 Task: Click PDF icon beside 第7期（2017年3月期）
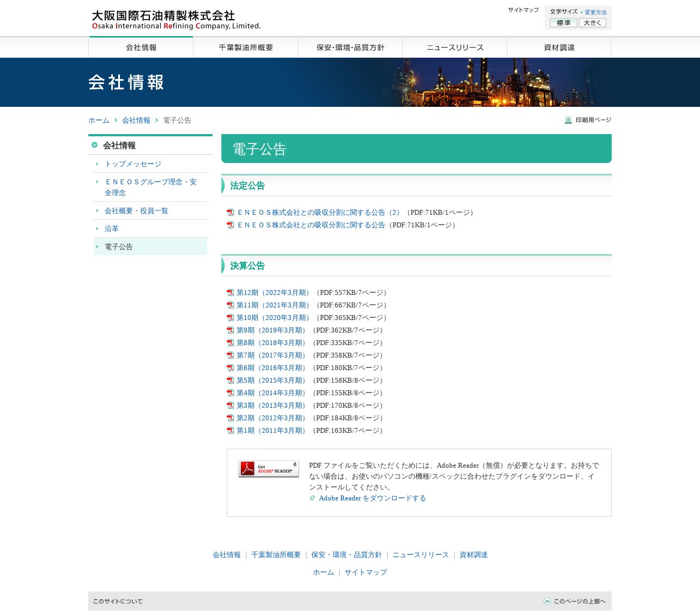tap(230, 355)
